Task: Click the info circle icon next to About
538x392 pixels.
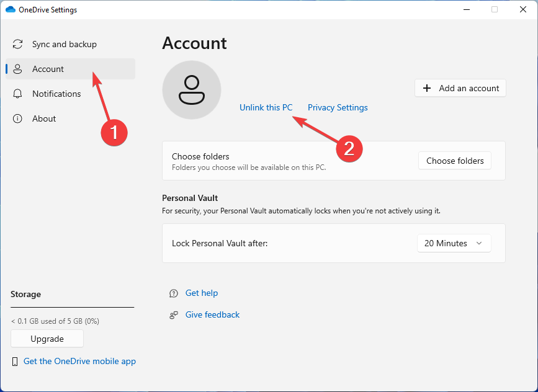Action: point(17,118)
